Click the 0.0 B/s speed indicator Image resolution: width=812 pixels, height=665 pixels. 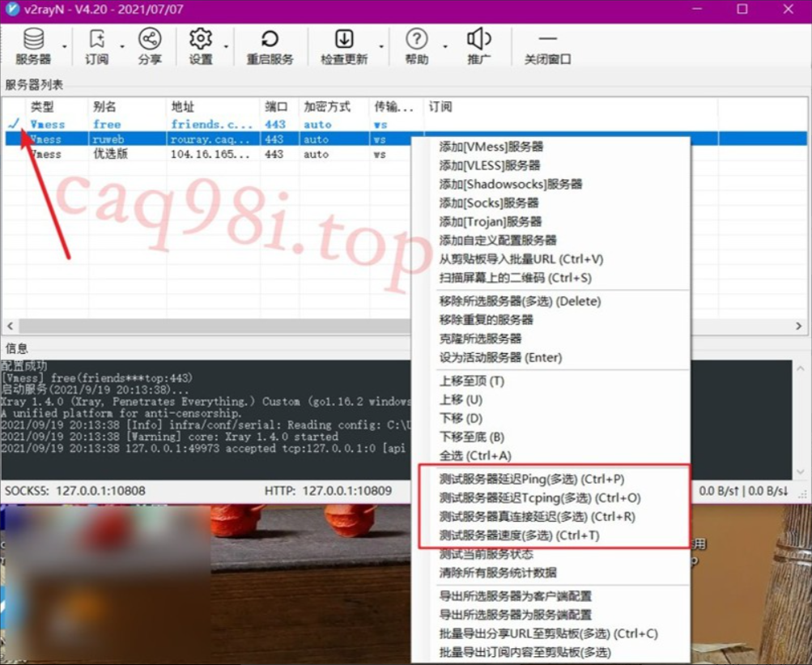743,490
